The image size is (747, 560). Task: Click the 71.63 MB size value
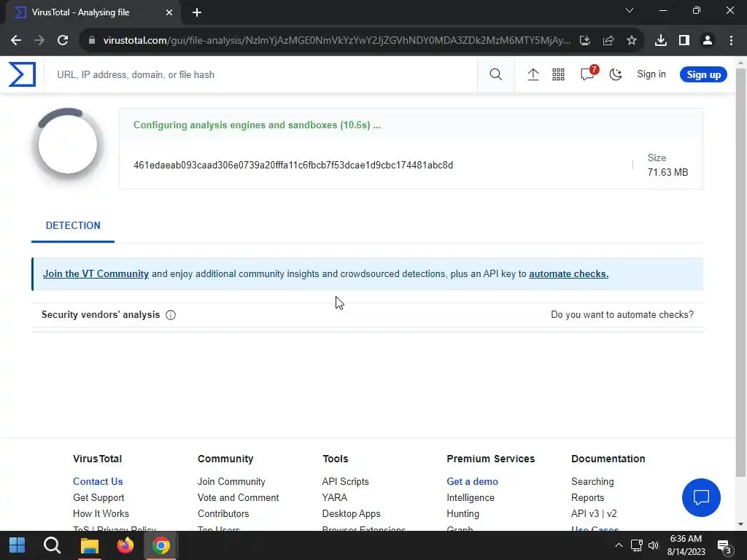point(667,172)
